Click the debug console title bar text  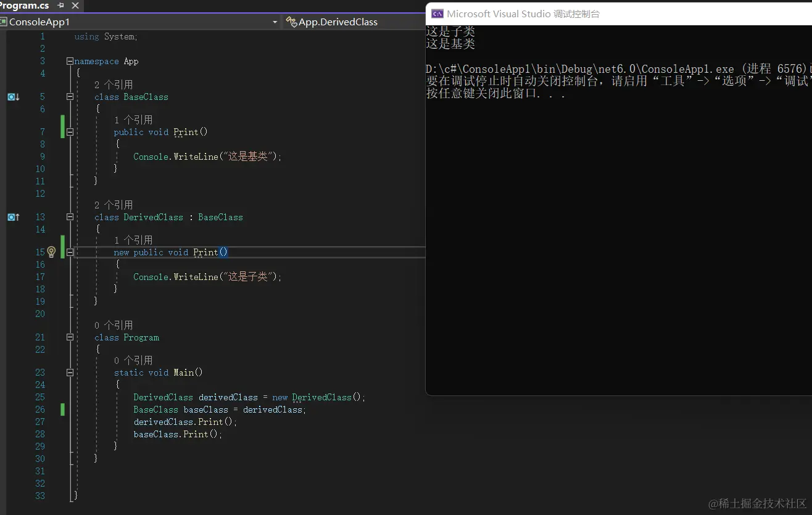[523, 14]
